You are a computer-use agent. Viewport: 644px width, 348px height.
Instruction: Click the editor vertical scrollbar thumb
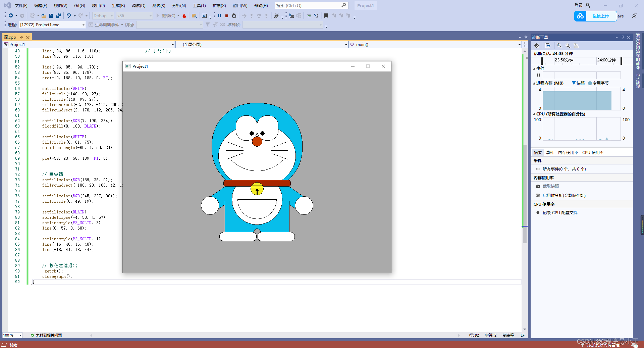click(x=525, y=194)
